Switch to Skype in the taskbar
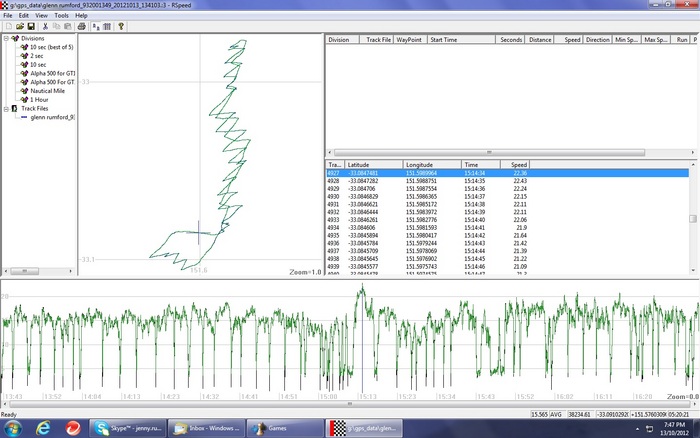This screenshot has height=438, width=700. click(x=127, y=427)
